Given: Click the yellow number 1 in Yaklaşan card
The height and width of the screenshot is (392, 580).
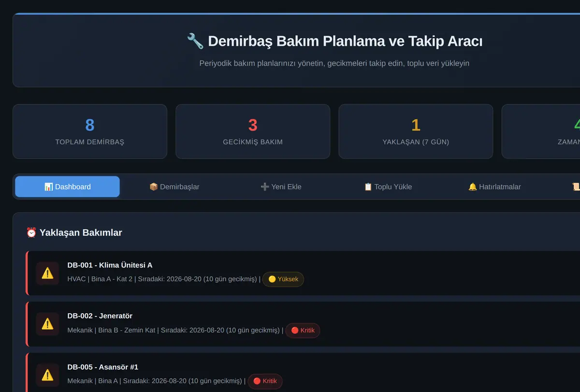Looking at the screenshot, I should tap(416, 125).
